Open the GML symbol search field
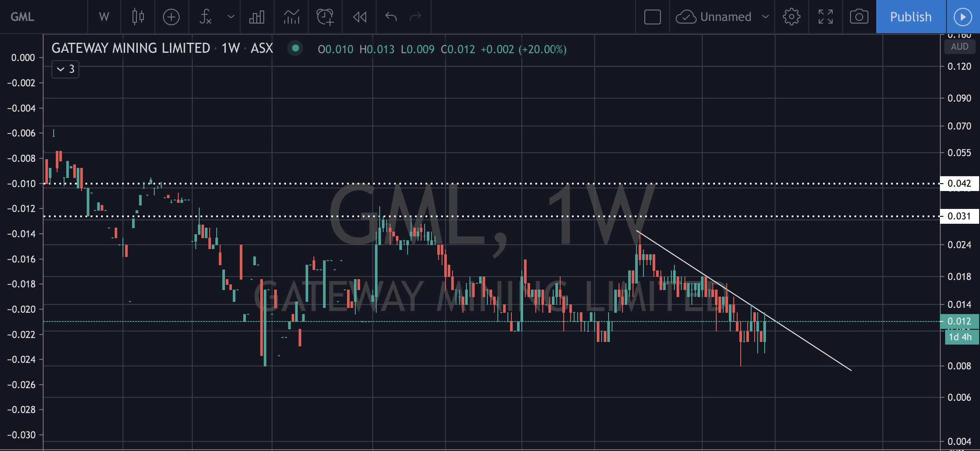This screenshot has height=451, width=980. [x=44, y=17]
